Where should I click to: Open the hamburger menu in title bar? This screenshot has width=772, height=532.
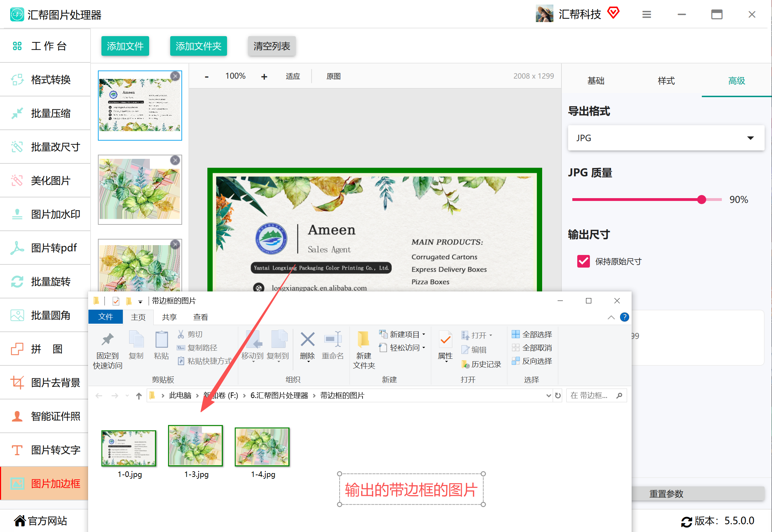tap(647, 14)
